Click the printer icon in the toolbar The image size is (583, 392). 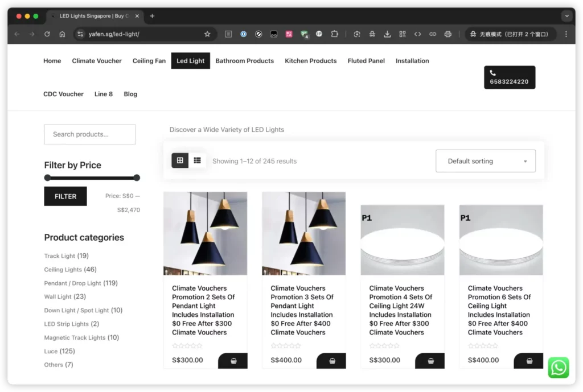tap(447, 34)
